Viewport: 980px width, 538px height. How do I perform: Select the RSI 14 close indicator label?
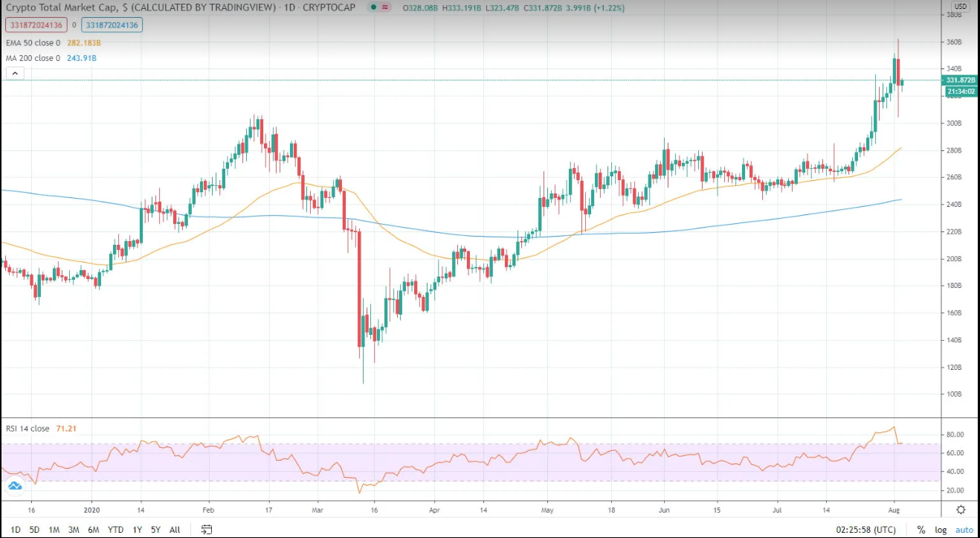click(x=28, y=429)
